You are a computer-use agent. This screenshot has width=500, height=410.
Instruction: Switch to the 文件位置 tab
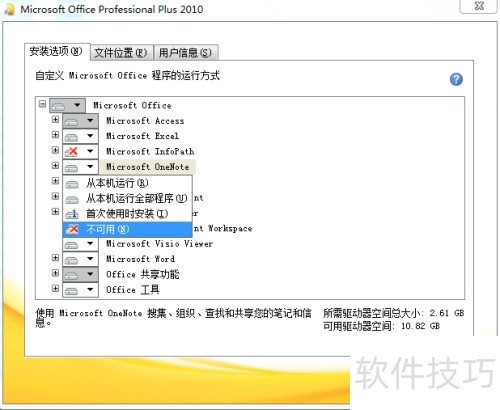122,53
